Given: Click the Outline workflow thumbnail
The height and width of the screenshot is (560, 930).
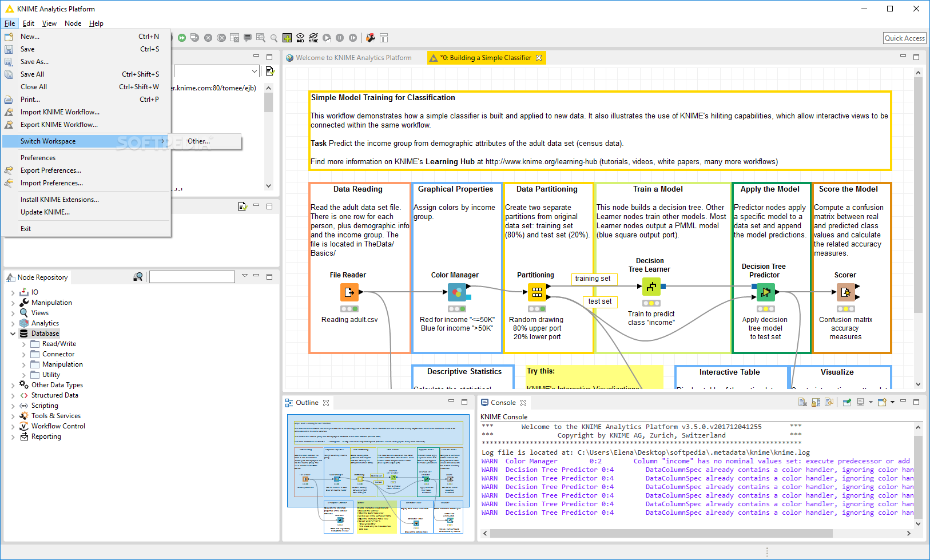Looking at the screenshot, I should coord(378,474).
